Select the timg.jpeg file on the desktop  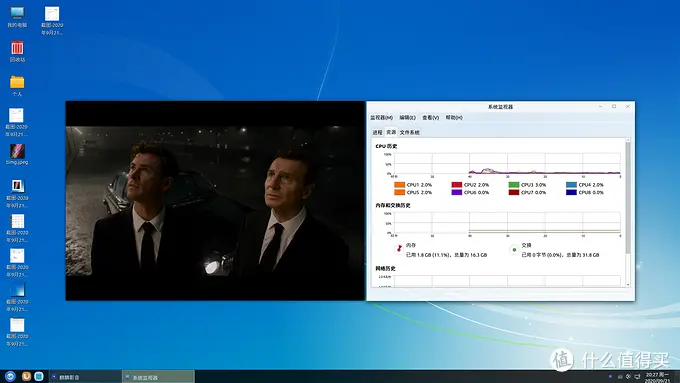pos(17,154)
